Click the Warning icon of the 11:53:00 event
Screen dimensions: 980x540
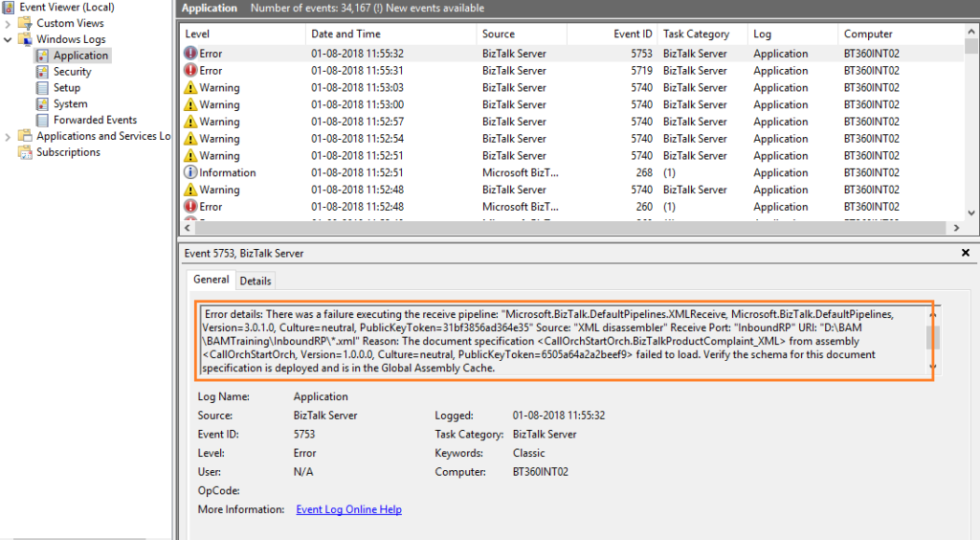[190, 104]
